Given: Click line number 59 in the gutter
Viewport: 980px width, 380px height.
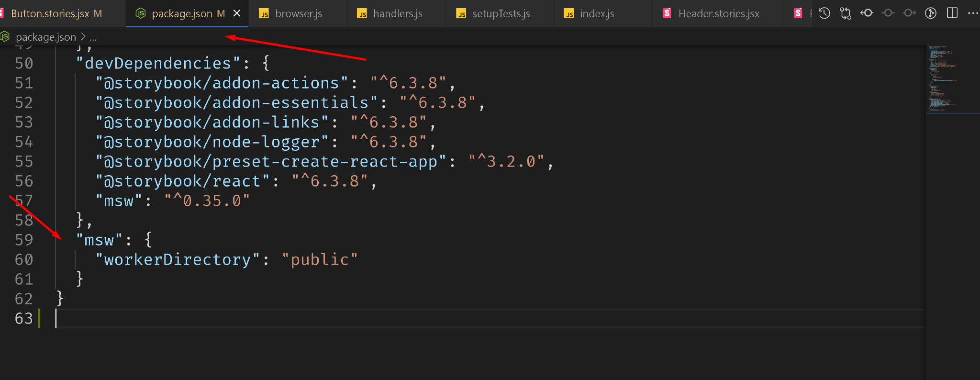Looking at the screenshot, I should (24, 240).
